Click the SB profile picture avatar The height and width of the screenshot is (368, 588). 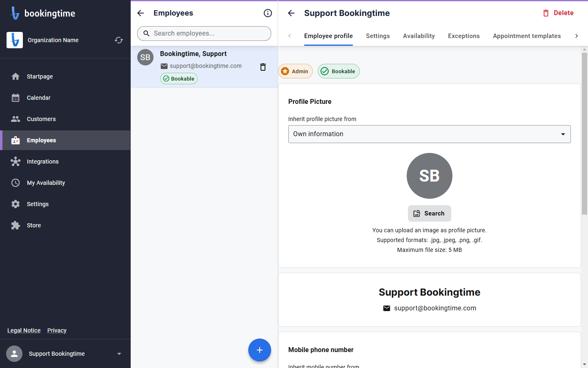coord(430,176)
